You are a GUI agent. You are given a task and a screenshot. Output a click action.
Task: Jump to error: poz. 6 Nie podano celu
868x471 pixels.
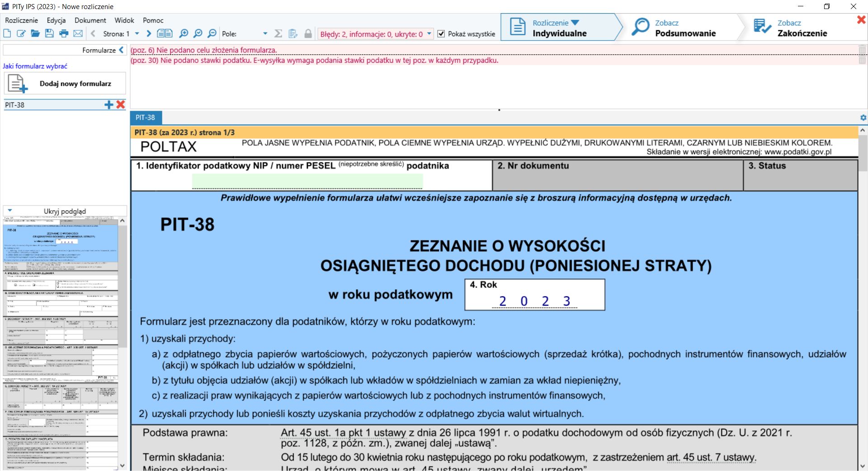[x=204, y=50]
